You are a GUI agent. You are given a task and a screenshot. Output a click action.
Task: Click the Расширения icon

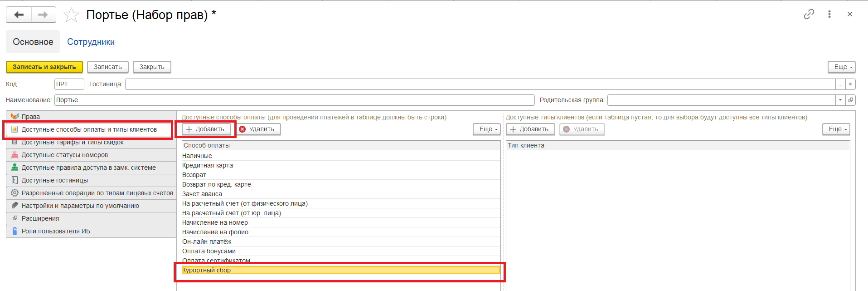[15, 218]
